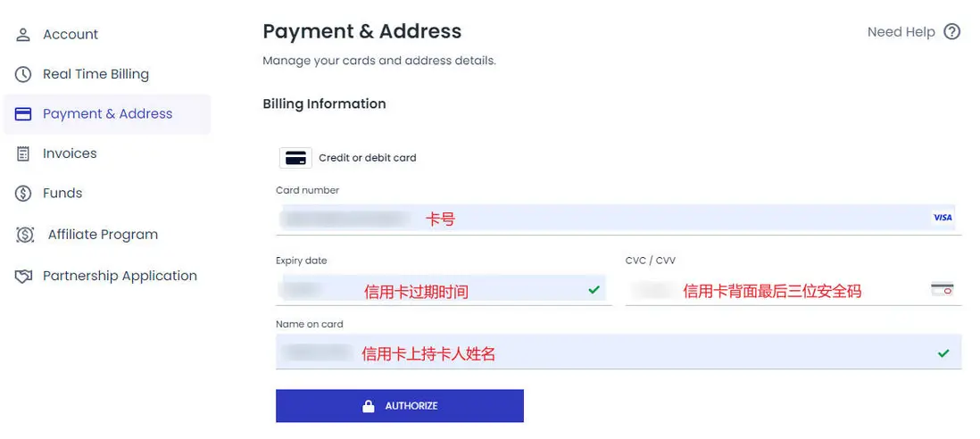Click the Invoices document icon
The image size is (980, 439).
[23, 153]
